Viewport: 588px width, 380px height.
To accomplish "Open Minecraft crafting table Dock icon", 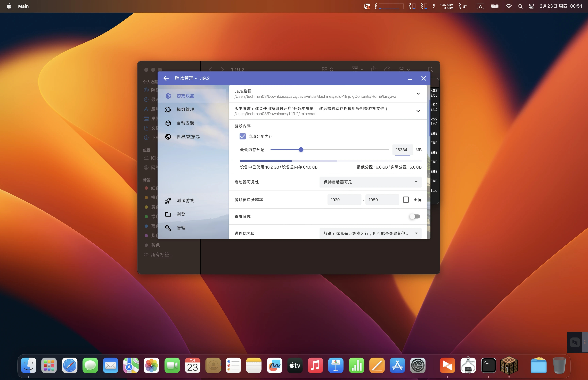I will pos(509,365).
